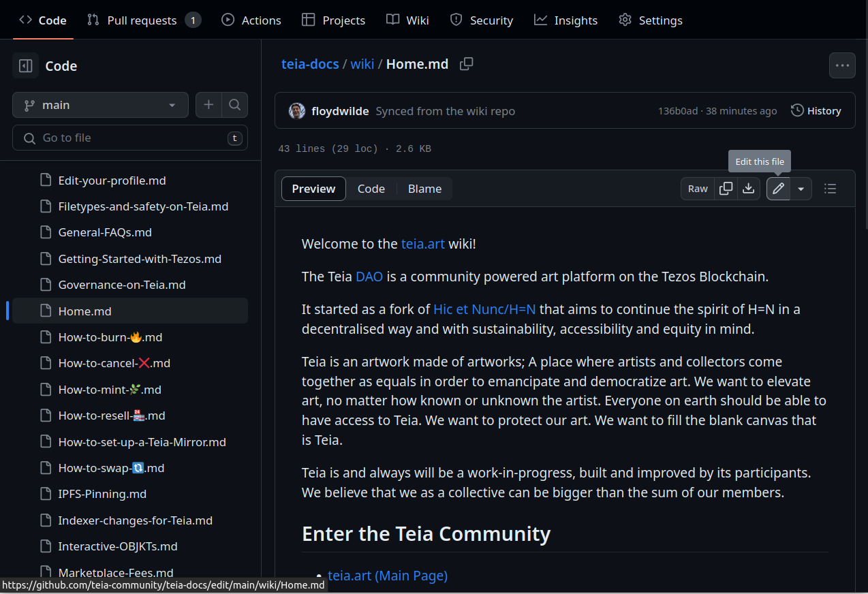Viewport: 868px width, 594px height.
Task: Copy raw file contents
Action: (726, 189)
